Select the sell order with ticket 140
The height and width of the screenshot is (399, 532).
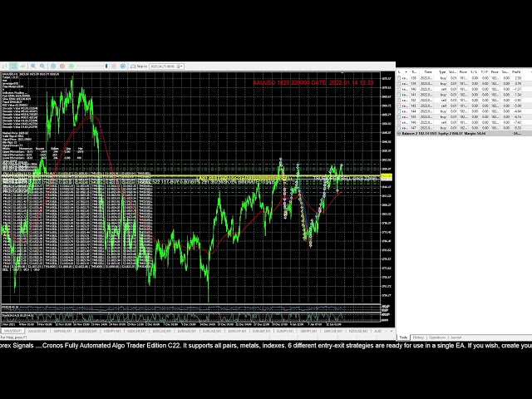pyautogui.click(x=414, y=89)
